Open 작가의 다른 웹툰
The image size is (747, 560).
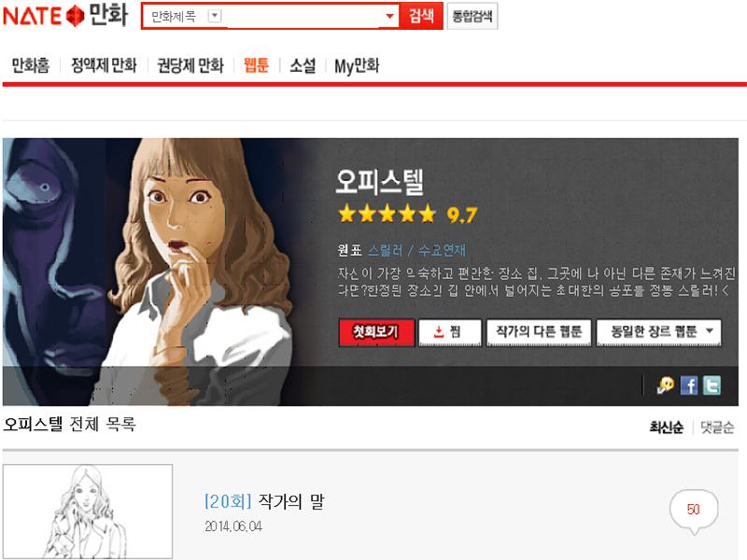coord(539,332)
